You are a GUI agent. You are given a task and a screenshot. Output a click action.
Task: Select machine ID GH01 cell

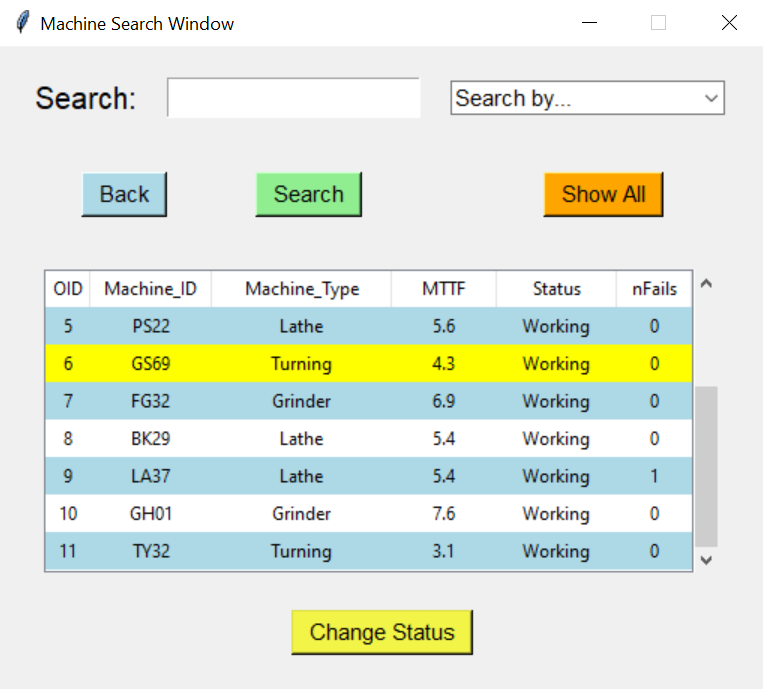point(151,513)
